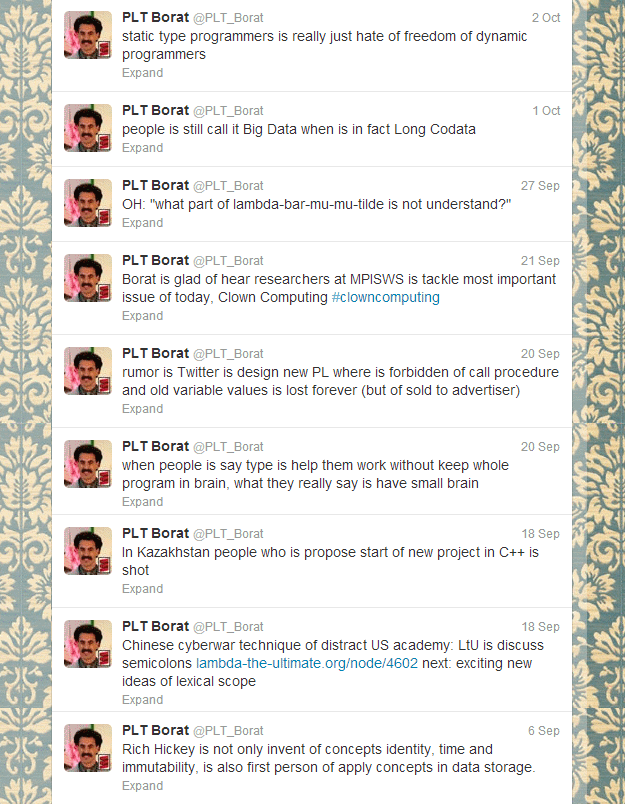
Task: Expand the static type programmers tweet
Action: pos(143,73)
